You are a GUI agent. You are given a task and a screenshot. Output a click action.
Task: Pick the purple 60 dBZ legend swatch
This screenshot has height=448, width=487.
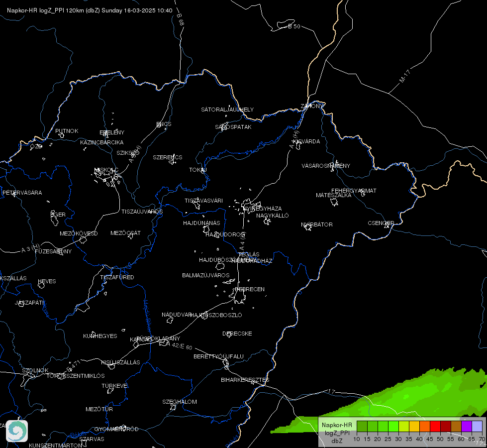467,427
